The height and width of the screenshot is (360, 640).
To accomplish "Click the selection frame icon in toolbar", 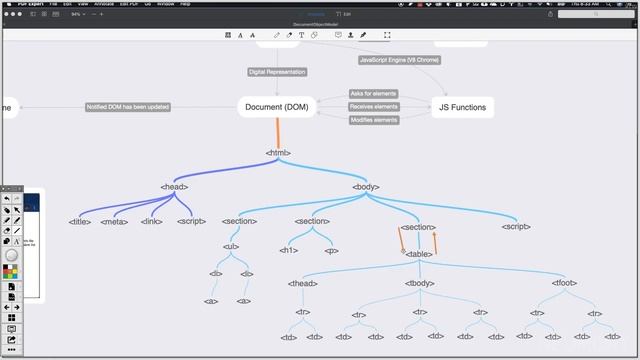I will [387, 35].
